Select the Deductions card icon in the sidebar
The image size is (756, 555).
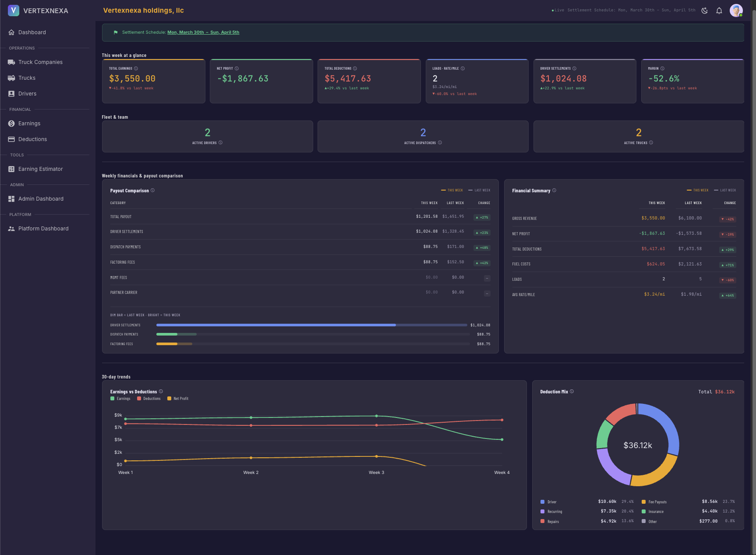(x=11, y=139)
